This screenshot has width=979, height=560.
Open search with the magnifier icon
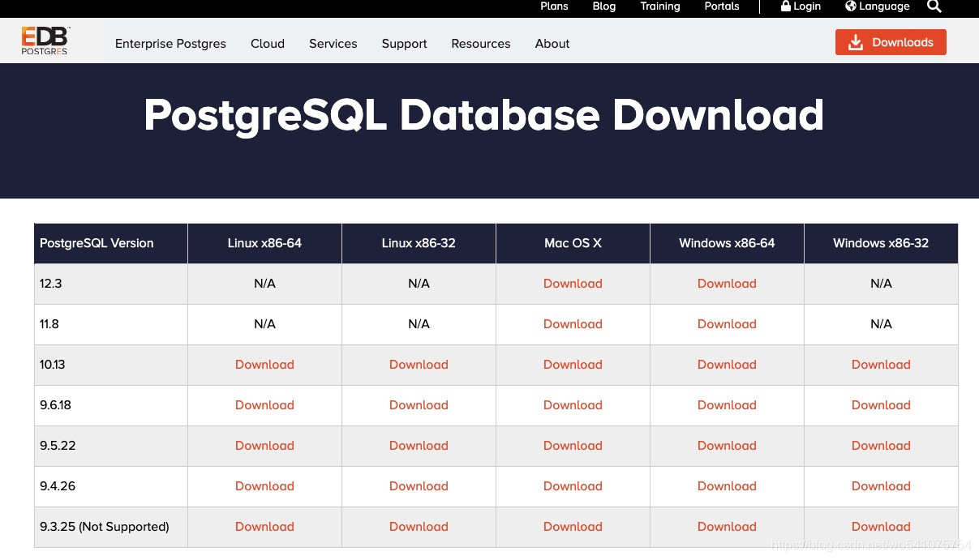click(x=934, y=6)
